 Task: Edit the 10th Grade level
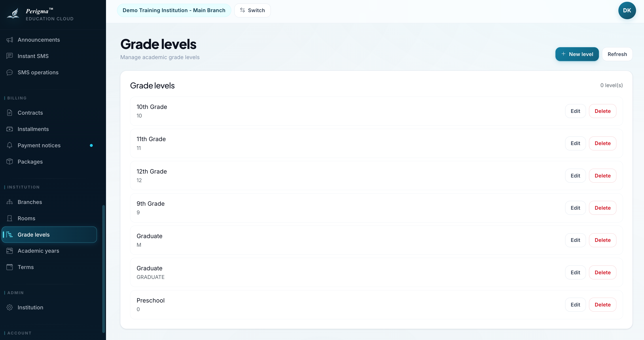pyautogui.click(x=575, y=111)
